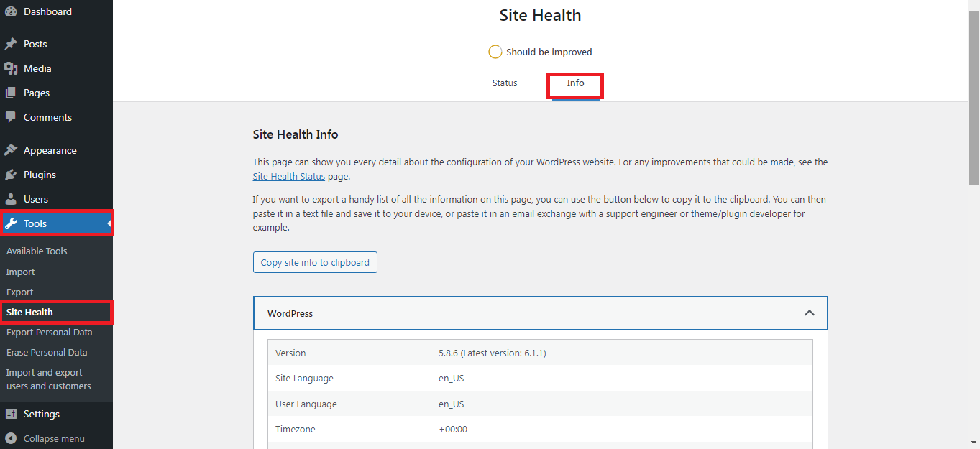Screen dimensions: 980x449
Task: Click the scrollbar down arrow
Action: coord(974,443)
